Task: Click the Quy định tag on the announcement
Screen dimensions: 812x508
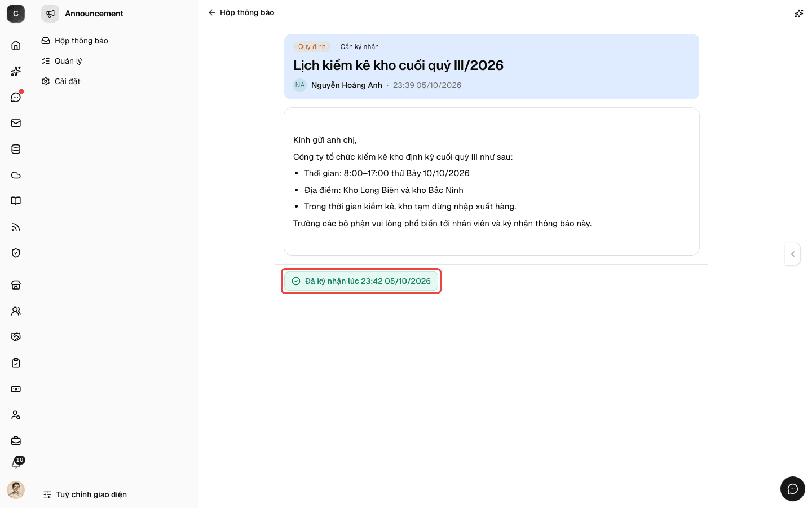Action: (x=312, y=47)
